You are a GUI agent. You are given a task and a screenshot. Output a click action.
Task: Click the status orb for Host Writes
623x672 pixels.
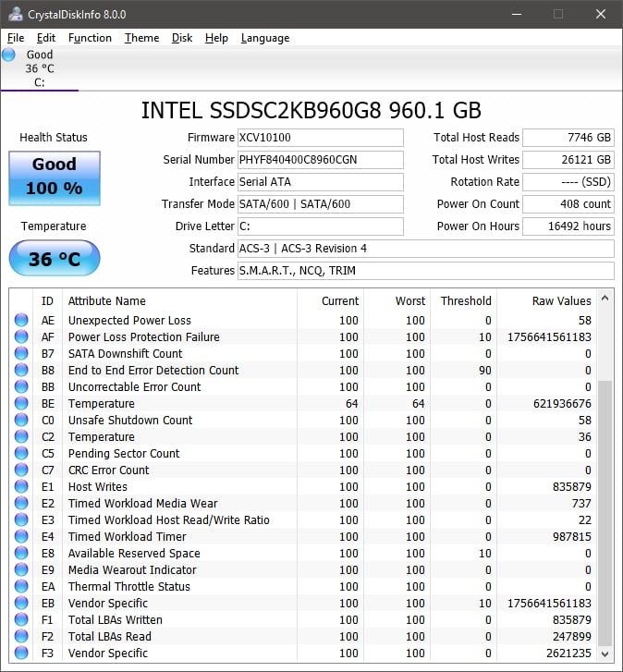coord(21,486)
